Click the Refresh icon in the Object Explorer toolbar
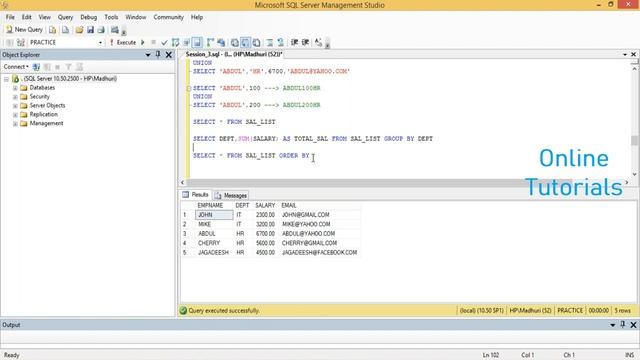This screenshot has height=360, width=640. [x=80, y=67]
